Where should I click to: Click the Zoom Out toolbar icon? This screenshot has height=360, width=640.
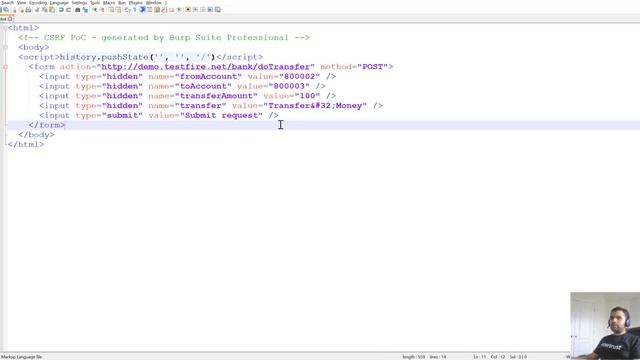(102, 9)
